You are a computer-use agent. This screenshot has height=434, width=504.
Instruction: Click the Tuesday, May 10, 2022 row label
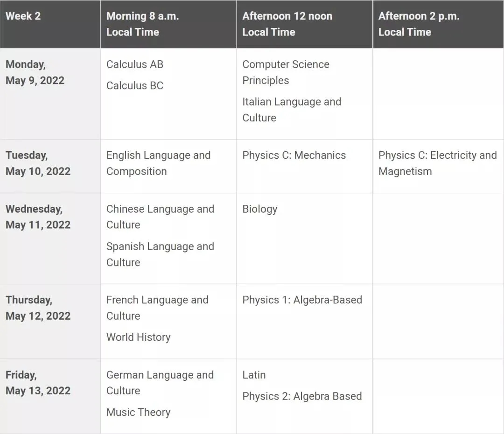pos(38,163)
